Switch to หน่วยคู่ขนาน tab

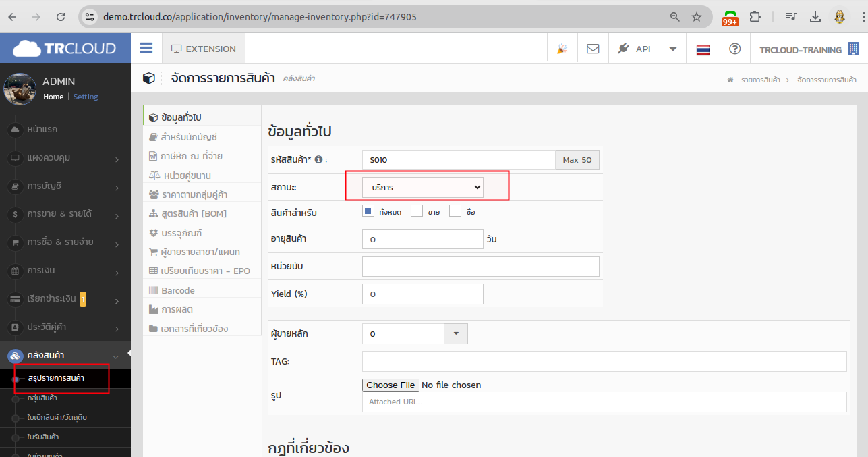point(202,176)
